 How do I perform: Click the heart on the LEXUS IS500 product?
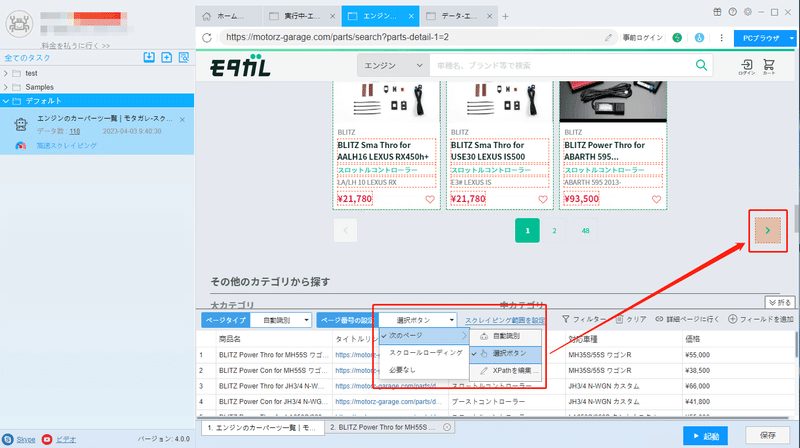pyautogui.click(x=543, y=200)
